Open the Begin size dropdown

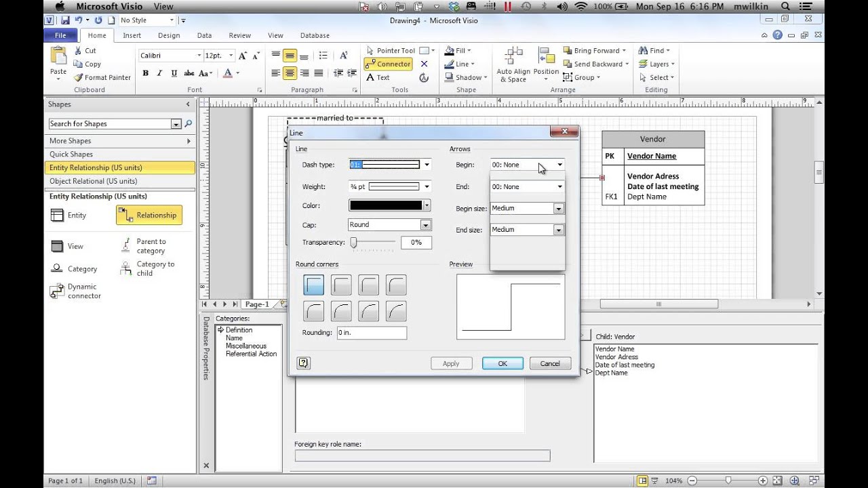tap(559, 208)
